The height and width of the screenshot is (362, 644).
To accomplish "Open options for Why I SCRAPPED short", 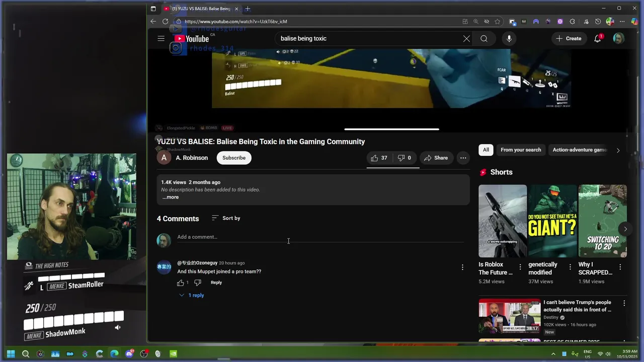I will [620, 267].
